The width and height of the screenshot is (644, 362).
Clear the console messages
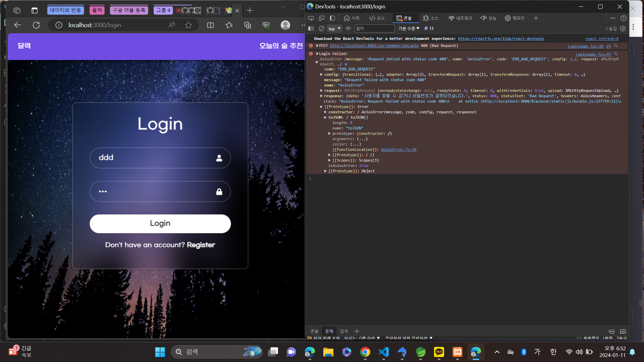tap(321, 28)
